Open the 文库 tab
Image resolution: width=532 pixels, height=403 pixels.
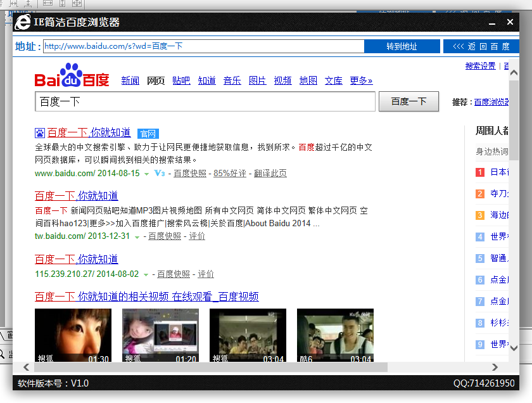pos(333,81)
